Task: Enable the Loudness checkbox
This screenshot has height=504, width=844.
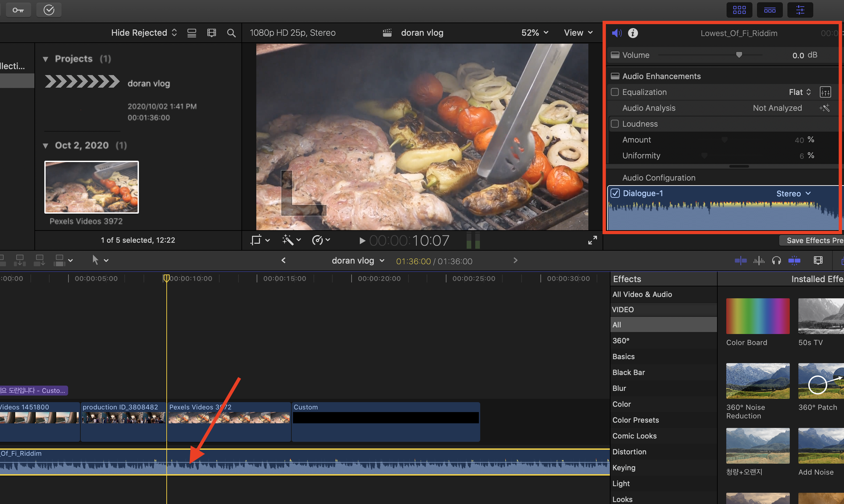Action: pyautogui.click(x=615, y=124)
